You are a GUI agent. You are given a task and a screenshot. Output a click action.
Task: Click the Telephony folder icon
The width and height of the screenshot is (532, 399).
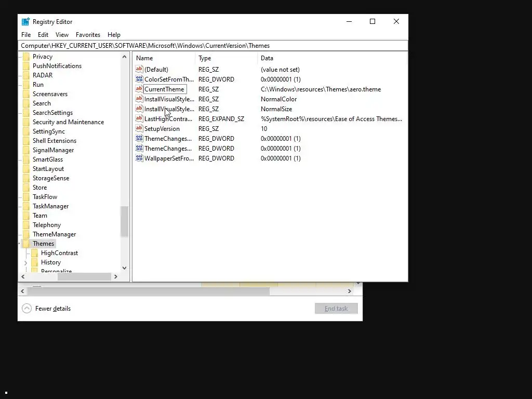tap(26, 225)
